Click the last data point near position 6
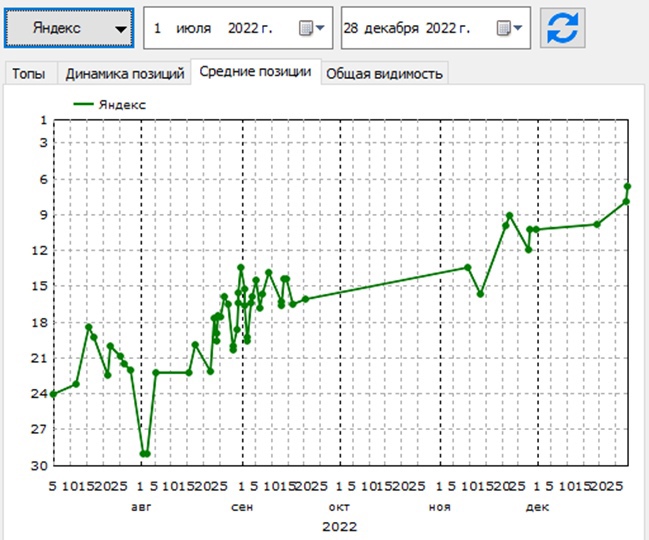Viewport: 649px width, 540px height. coord(627,186)
